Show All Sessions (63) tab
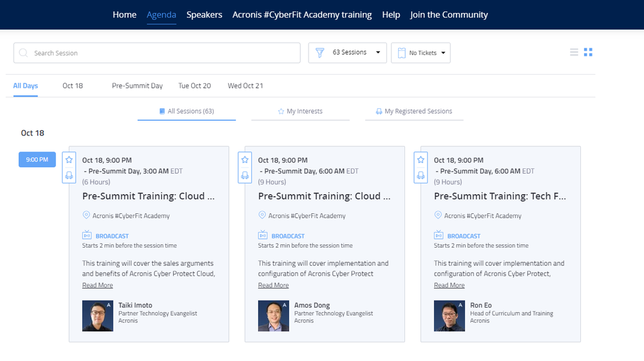The image size is (644, 361). pos(187,111)
